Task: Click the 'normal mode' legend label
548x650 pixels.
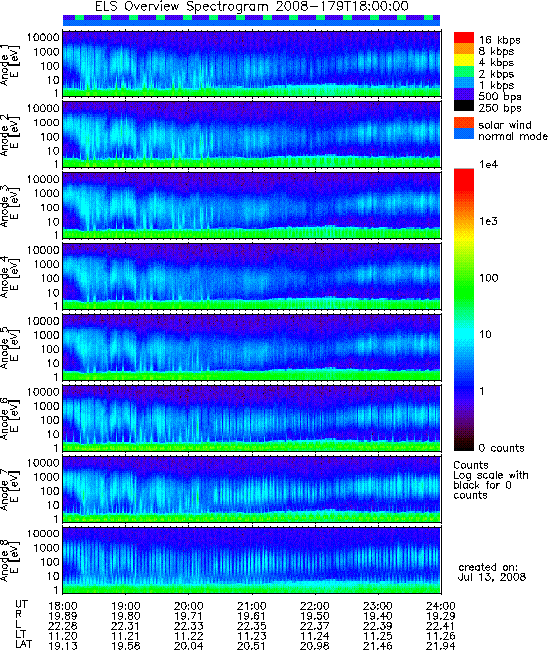Action: pyautogui.click(x=512, y=136)
